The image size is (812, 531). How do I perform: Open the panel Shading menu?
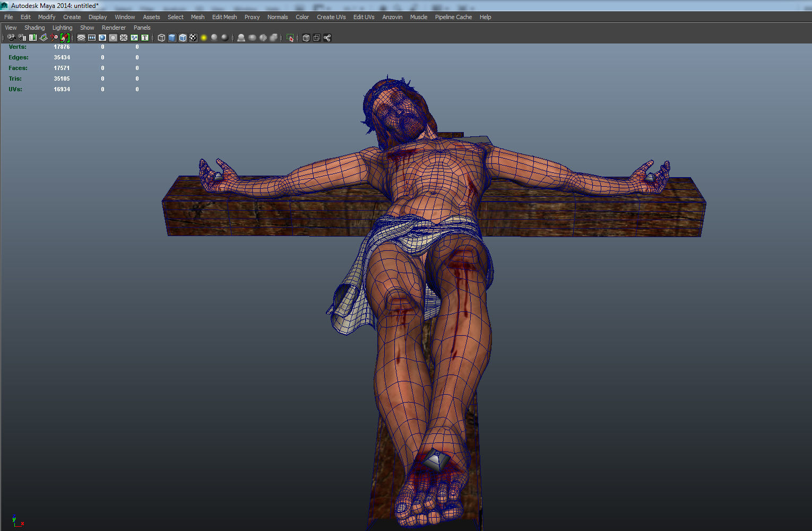[34, 28]
